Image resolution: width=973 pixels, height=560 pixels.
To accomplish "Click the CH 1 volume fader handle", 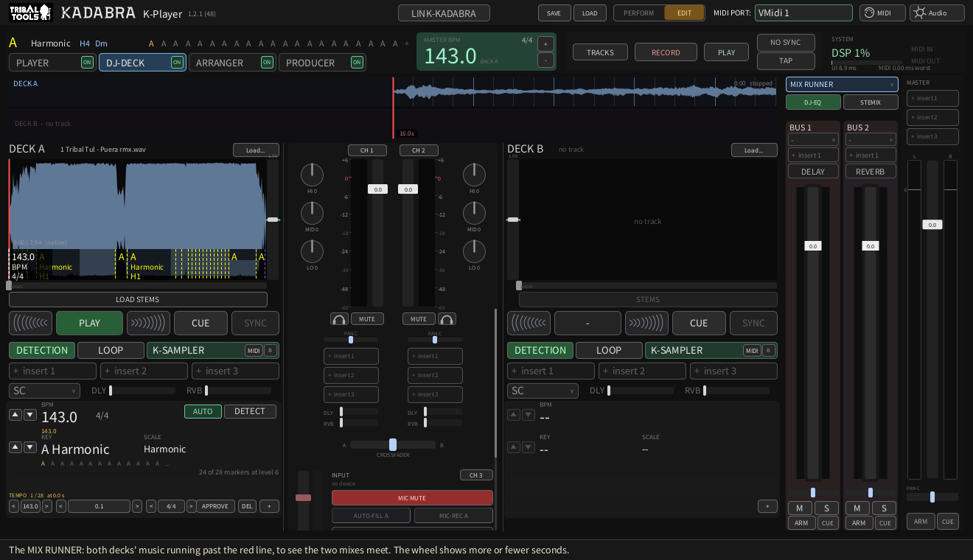I will (x=377, y=189).
